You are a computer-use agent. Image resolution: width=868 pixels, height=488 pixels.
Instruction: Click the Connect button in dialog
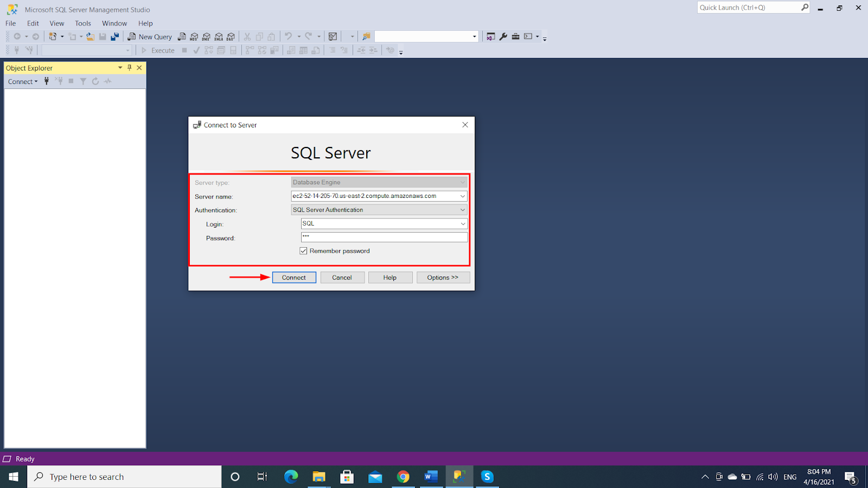(x=294, y=278)
